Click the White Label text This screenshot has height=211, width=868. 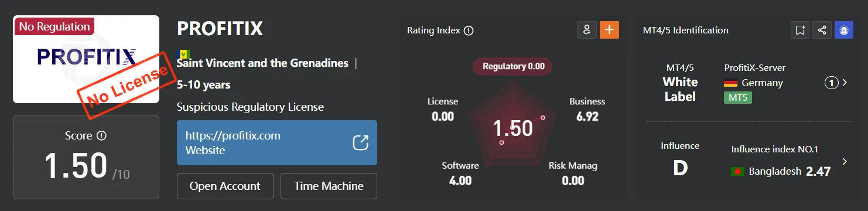click(x=680, y=89)
